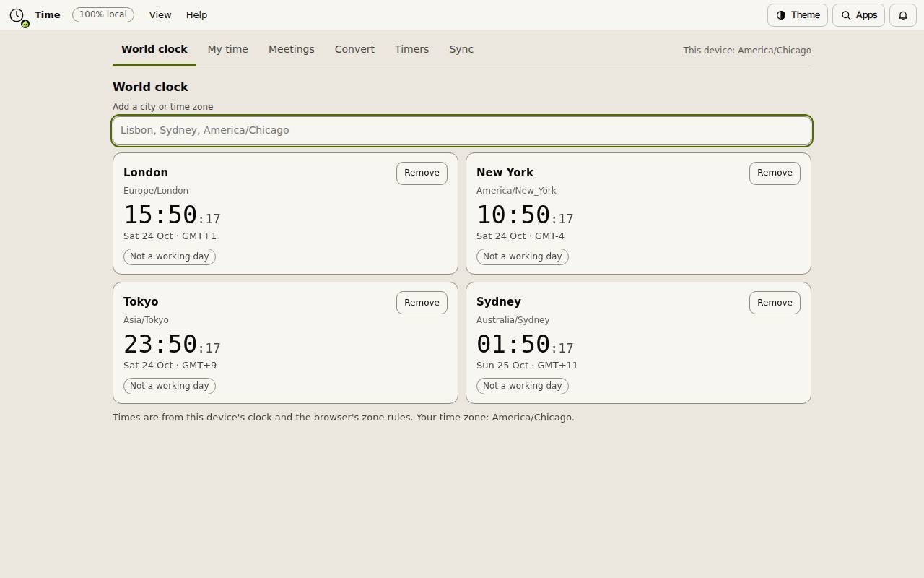The height and width of the screenshot is (578, 924).
Task: Click 'Sun 25 Oct · GMT+11' text
Action: point(527,365)
